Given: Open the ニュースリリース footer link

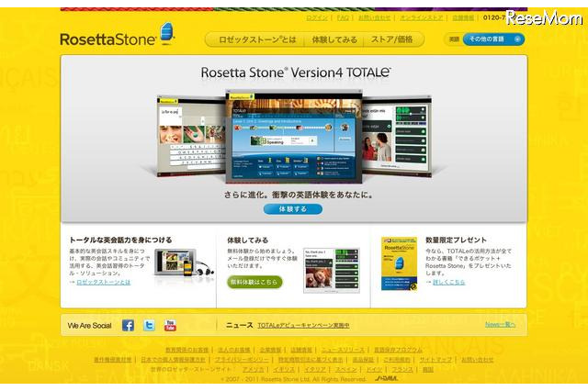Looking at the screenshot, I should (x=343, y=350).
